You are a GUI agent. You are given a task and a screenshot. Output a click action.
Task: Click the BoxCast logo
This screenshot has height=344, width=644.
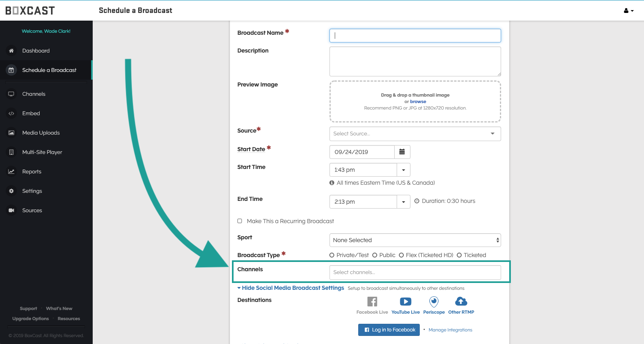pyautogui.click(x=30, y=11)
